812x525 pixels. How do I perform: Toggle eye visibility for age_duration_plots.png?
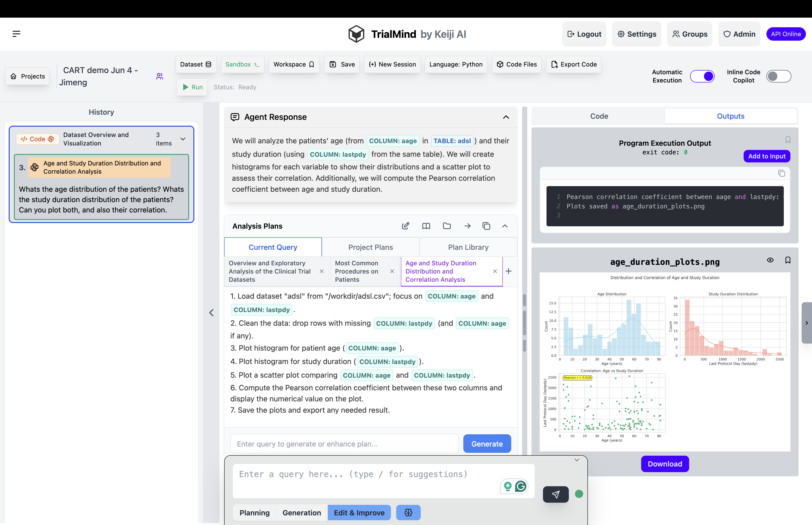770,260
